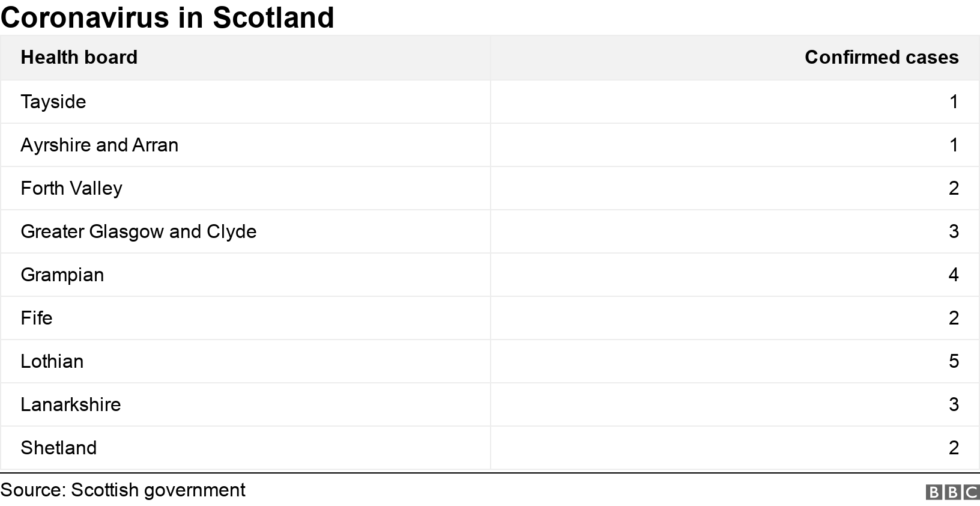980x506 pixels.
Task: Click the Lothian row label
Action: [52, 361]
